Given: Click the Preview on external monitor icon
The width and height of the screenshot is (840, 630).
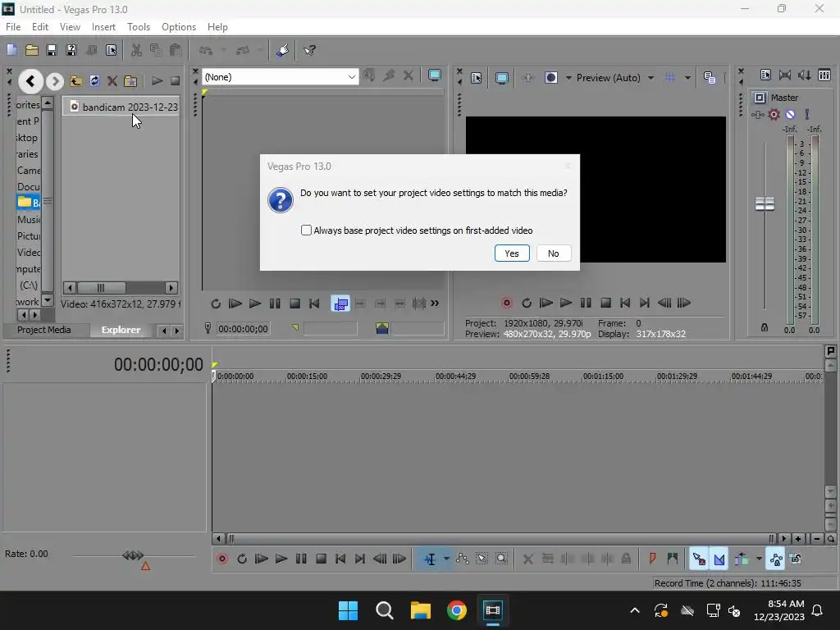Looking at the screenshot, I should (x=501, y=78).
